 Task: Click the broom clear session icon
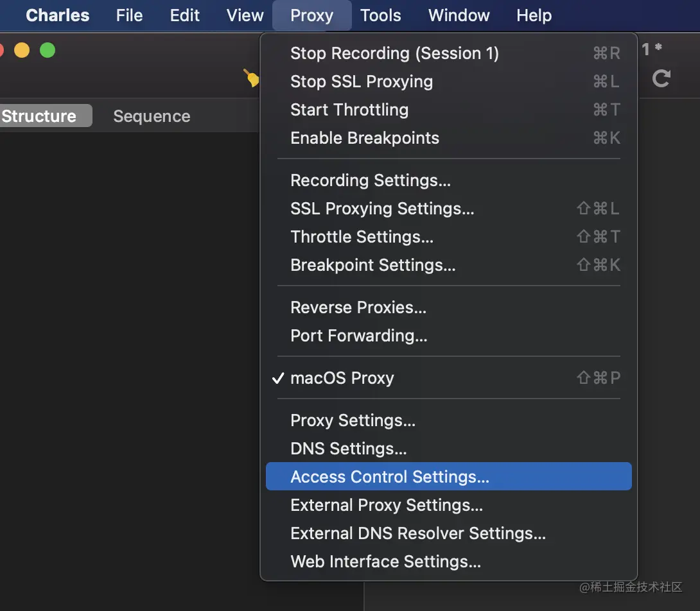pos(251,78)
